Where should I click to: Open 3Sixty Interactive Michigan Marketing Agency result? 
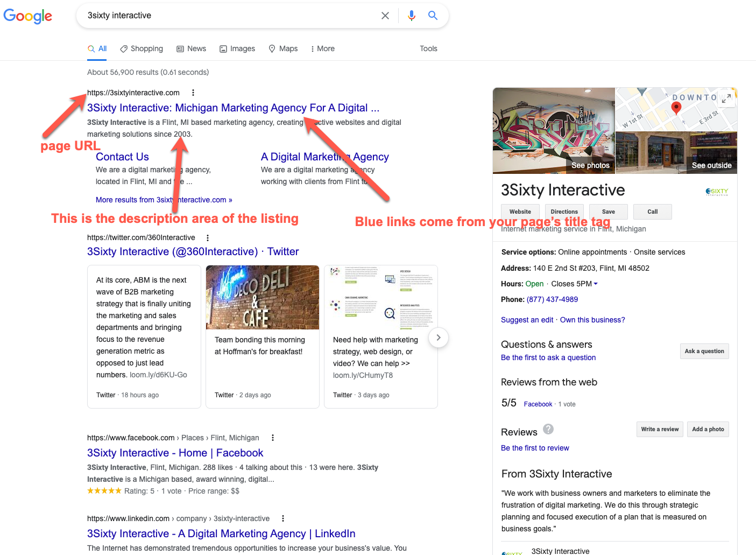234,108
